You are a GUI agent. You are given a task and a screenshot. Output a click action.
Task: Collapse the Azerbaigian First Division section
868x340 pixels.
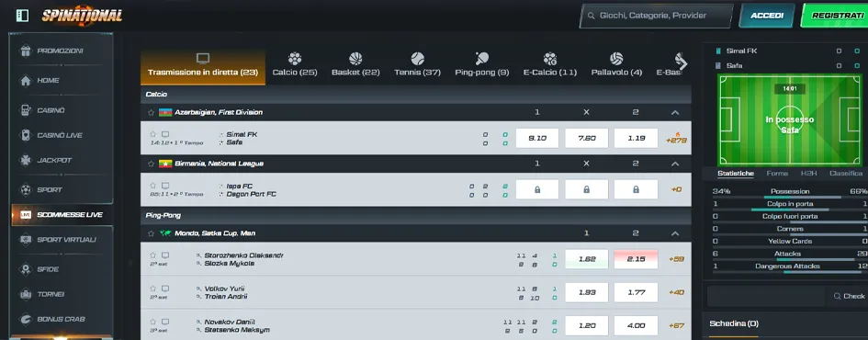click(675, 112)
